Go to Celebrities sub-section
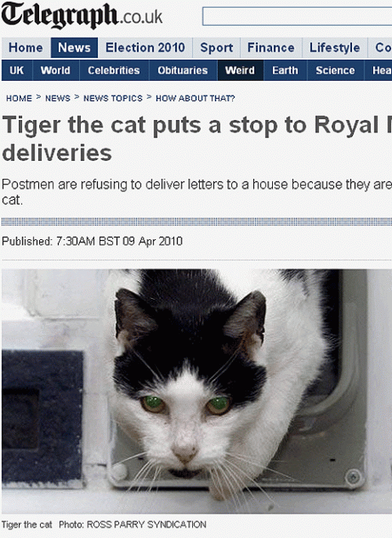The image size is (392, 538). pyautogui.click(x=114, y=71)
